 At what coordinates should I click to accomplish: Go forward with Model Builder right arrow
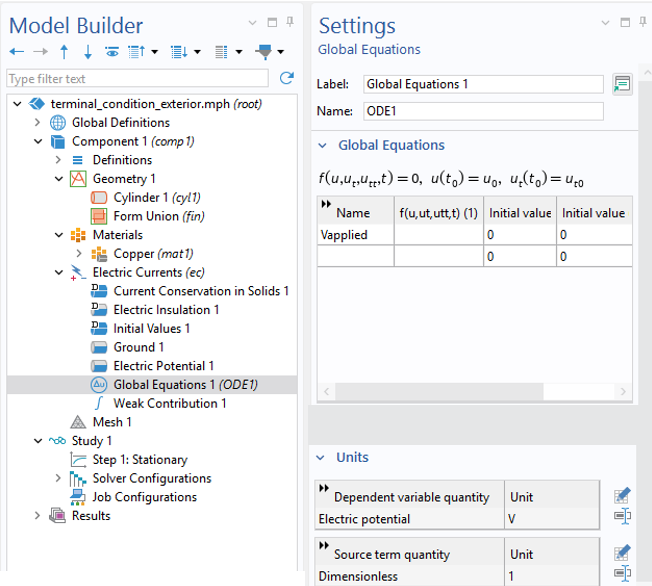click(40, 52)
